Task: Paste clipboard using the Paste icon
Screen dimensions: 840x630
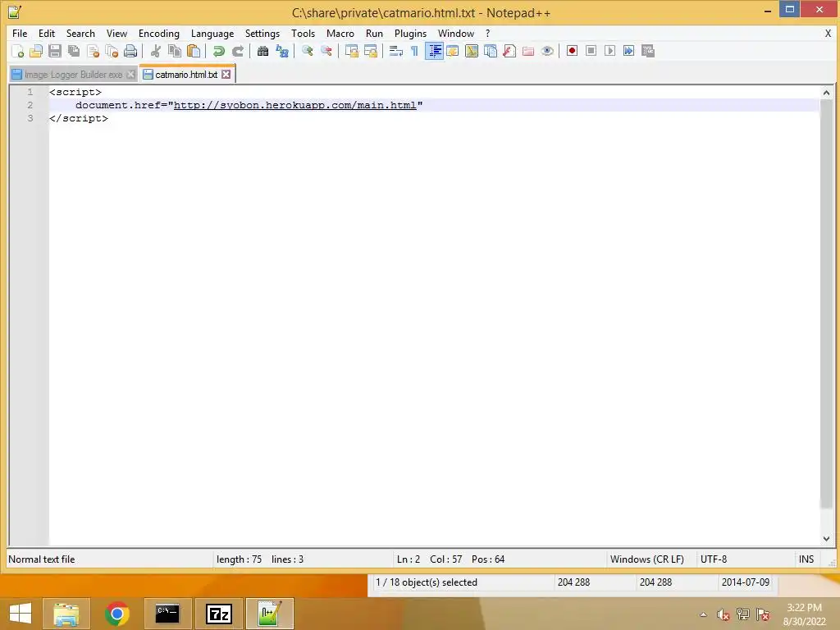Action: (x=194, y=51)
